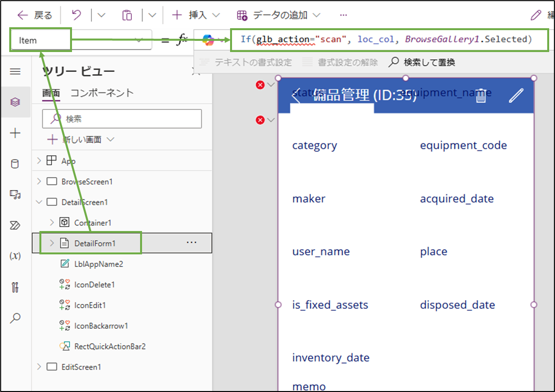This screenshot has width=555, height=392.
Task: Select IconDelete1 in tree view
Action: click(x=94, y=285)
